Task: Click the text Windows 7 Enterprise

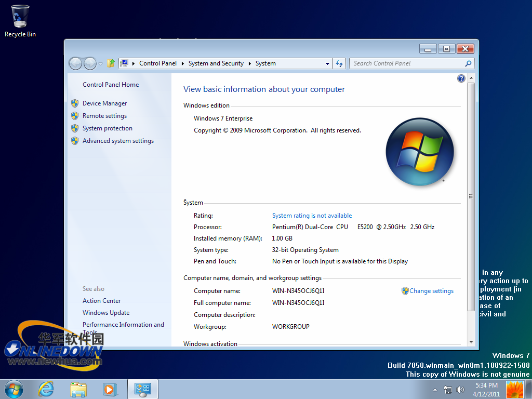Action: 223,118
